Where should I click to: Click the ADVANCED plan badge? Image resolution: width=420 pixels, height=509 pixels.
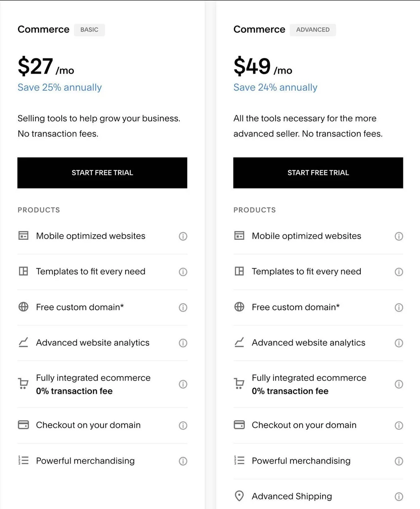(313, 30)
